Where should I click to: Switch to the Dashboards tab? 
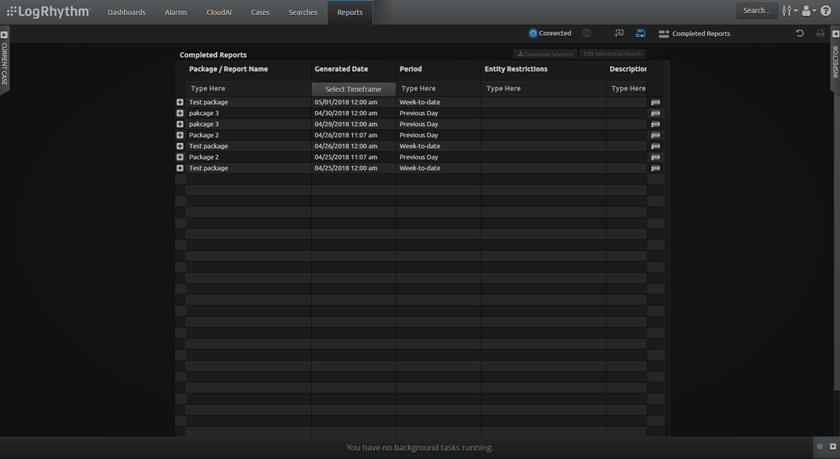pos(126,12)
